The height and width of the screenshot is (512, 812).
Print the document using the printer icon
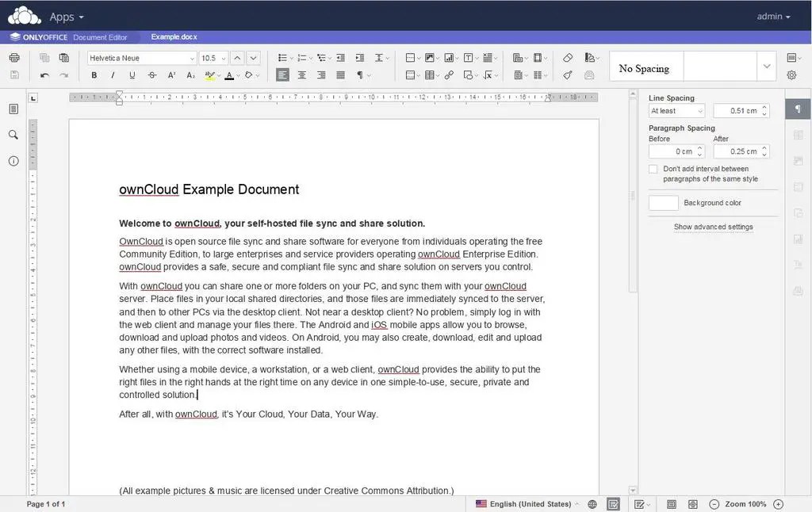14,58
